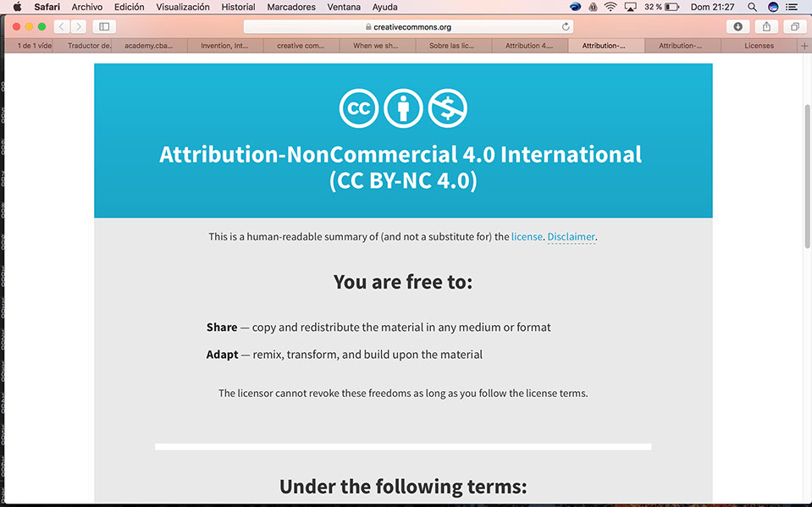Open the 'Disclaimer' link
812x507 pixels.
coord(572,237)
